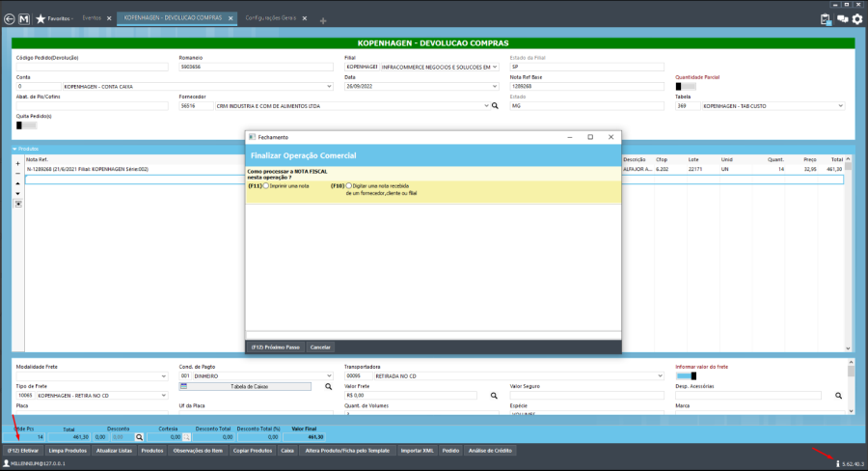This screenshot has width=868, height=471.
Task: Open the Tabela dropdown
Action: click(840, 106)
